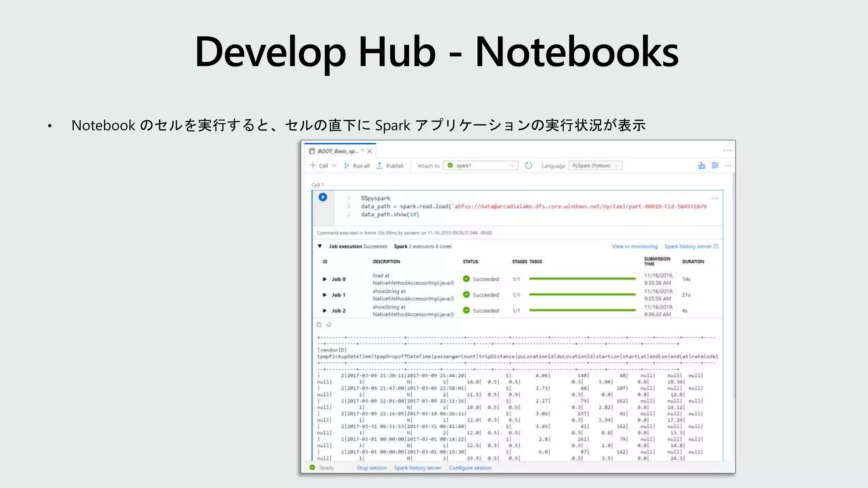Open the PySpark (Python) language dropdown
Viewport: 868px width, 488px height.
595,166
